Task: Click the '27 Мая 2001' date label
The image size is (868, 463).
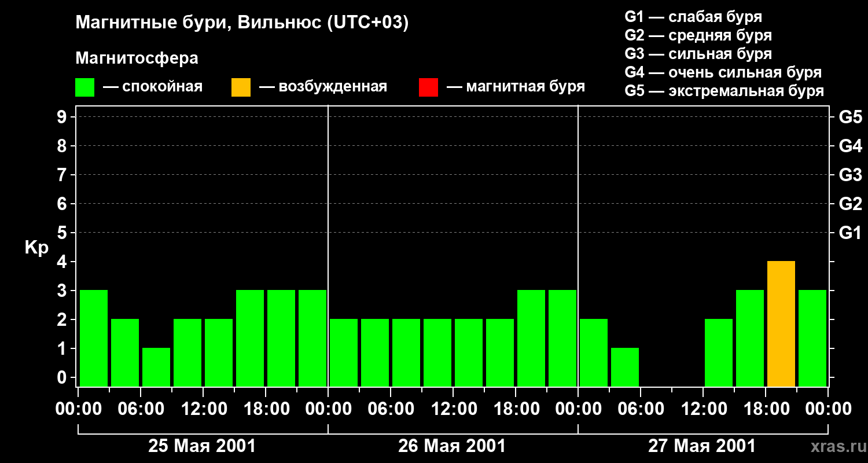Action: tap(702, 446)
